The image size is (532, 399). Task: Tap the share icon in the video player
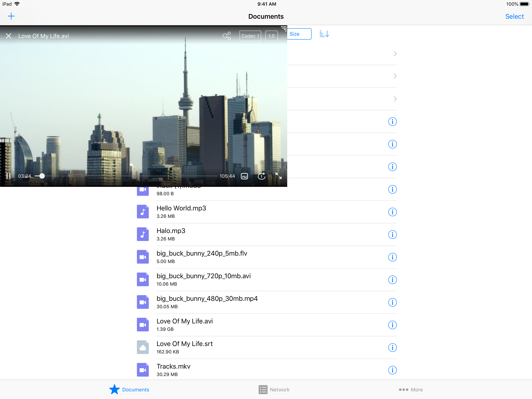(x=226, y=36)
